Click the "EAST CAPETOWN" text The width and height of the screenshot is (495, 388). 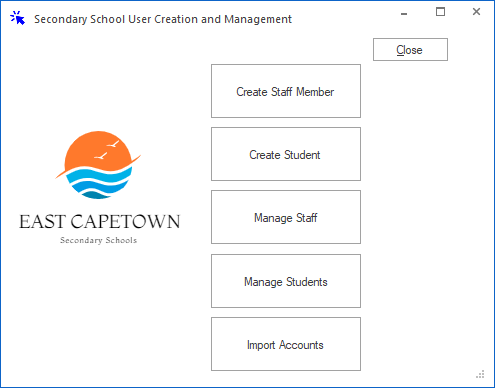tap(100, 222)
